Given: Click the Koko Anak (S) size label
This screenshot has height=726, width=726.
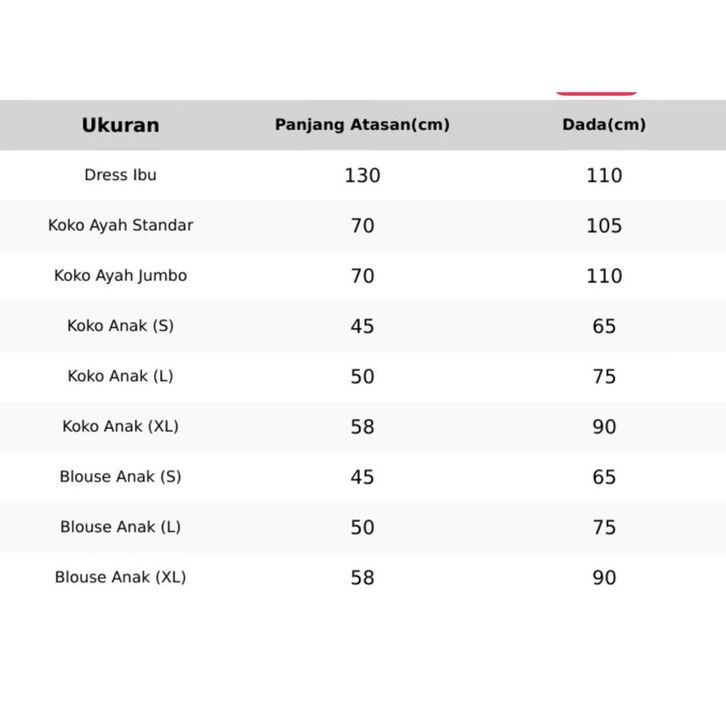Looking at the screenshot, I should pos(120,326).
